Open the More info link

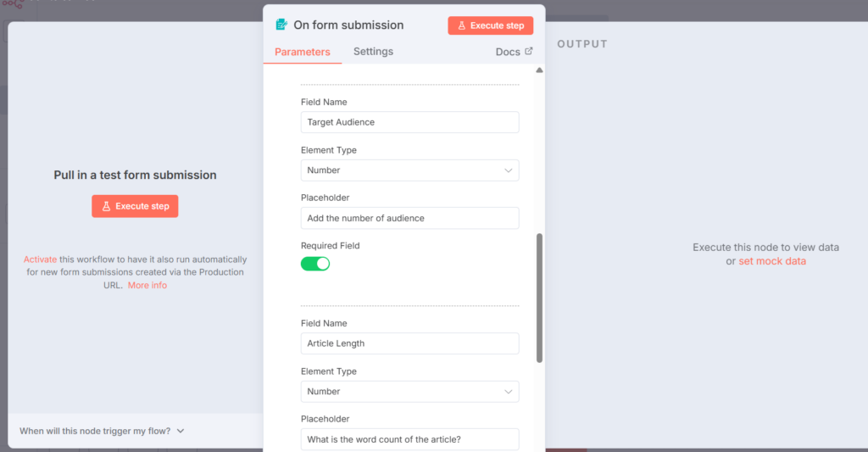click(147, 285)
